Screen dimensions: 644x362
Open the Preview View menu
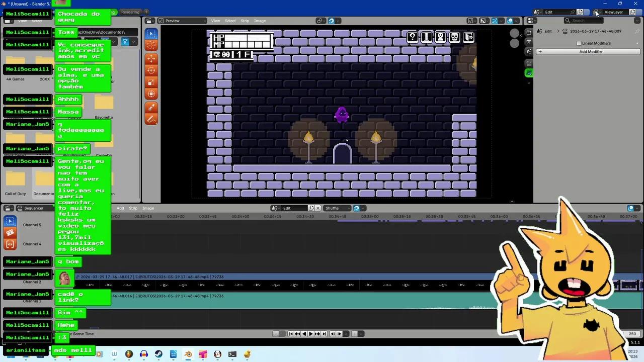215,21
